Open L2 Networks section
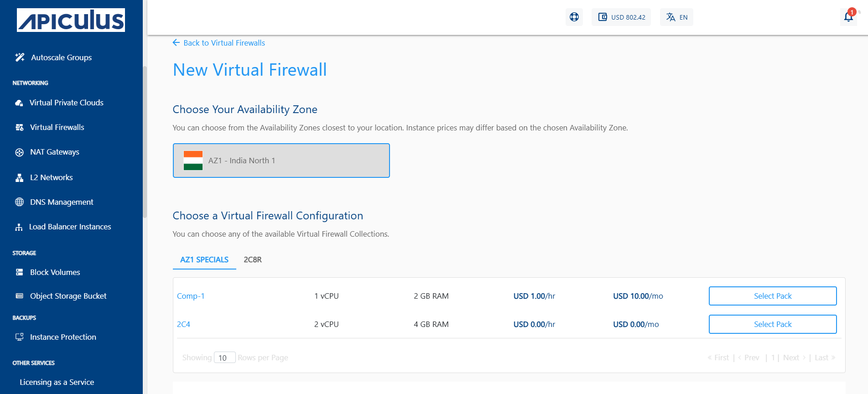 tap(51, 177)
